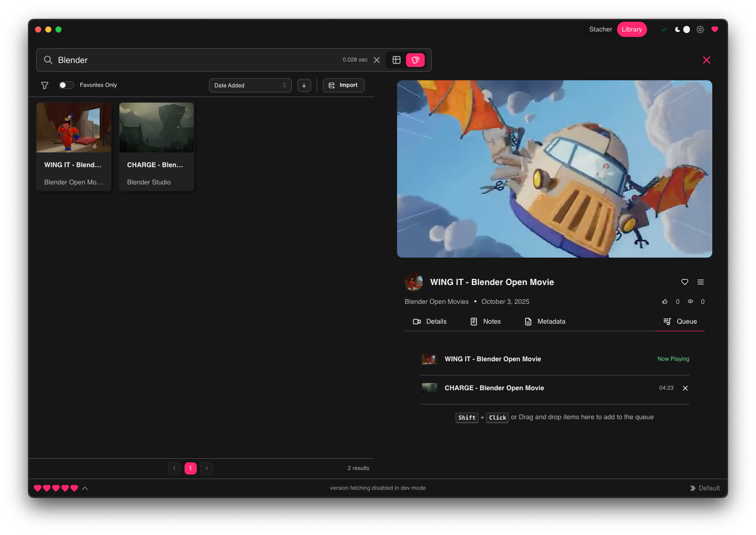Click the thumbs-up likes icon
756x535 pixels.
pos(665,302)
